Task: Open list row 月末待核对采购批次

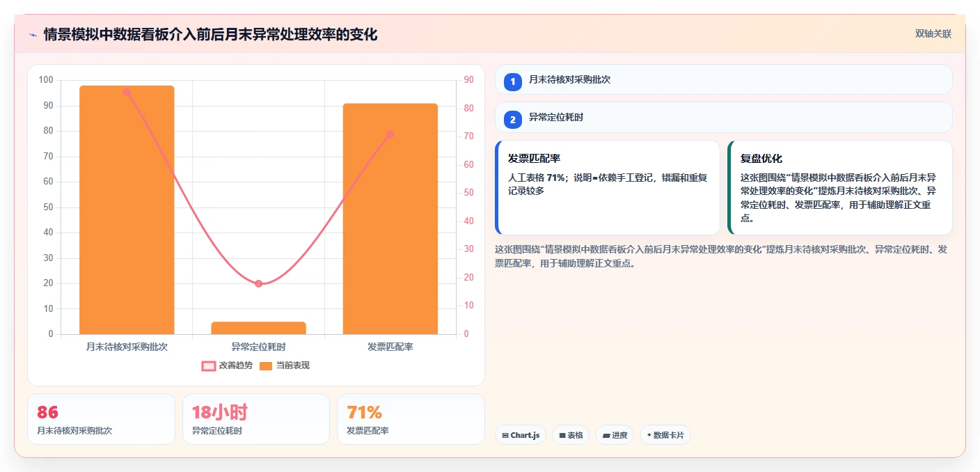Action: coord(723,79)
